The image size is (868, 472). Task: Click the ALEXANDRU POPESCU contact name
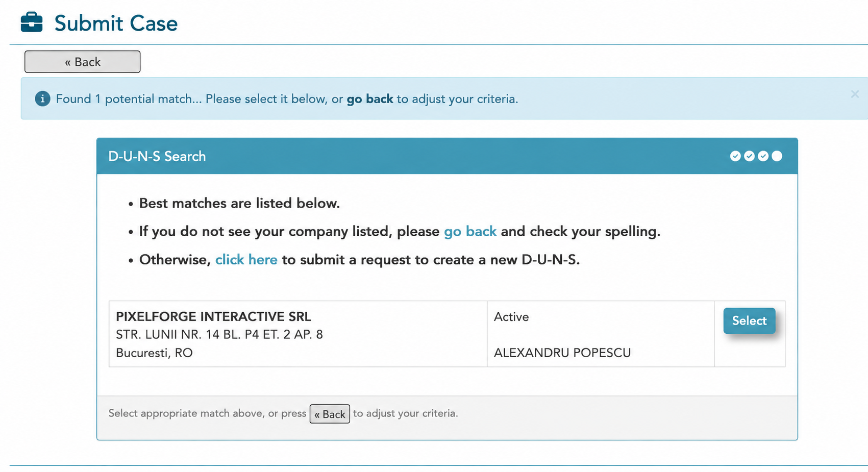coord(562,353)
